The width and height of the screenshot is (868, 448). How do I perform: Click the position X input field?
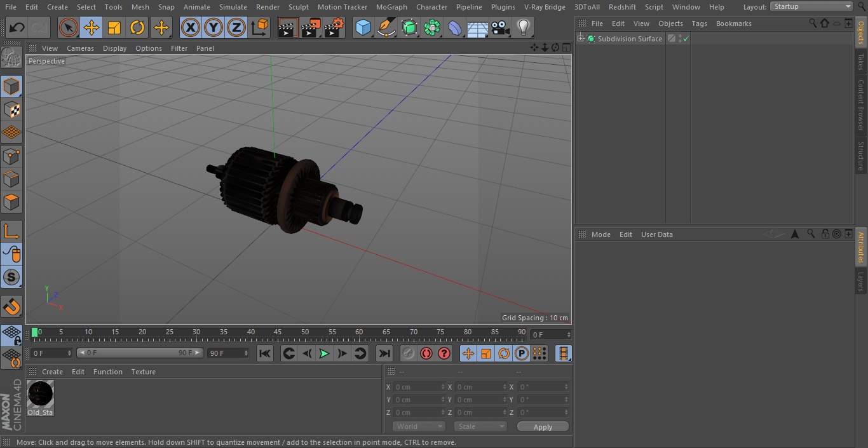pos(419,387)
